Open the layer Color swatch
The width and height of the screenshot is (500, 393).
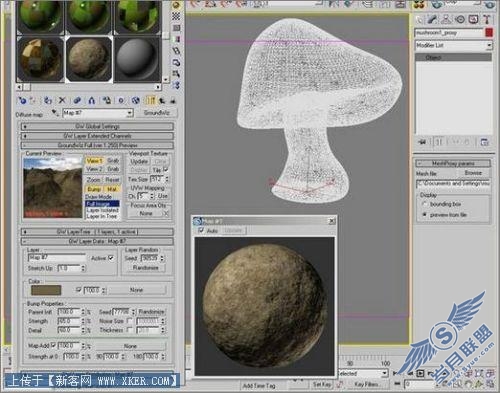click(46, 290)
